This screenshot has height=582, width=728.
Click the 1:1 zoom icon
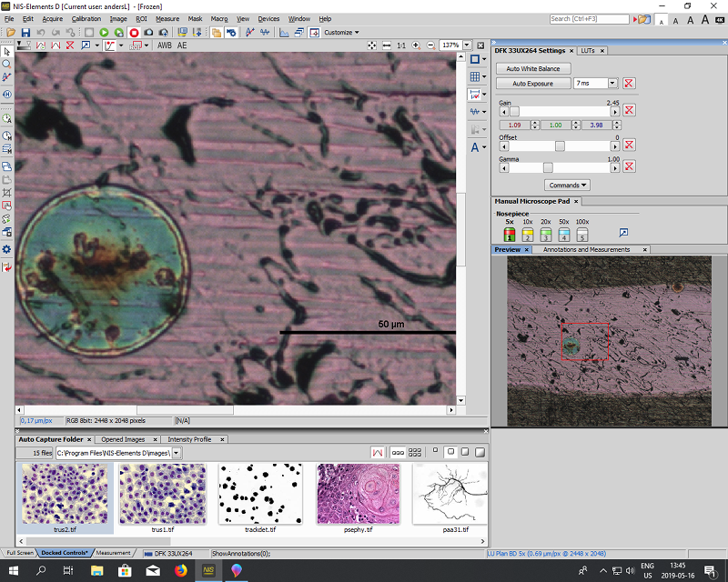[x=401, y=45]
